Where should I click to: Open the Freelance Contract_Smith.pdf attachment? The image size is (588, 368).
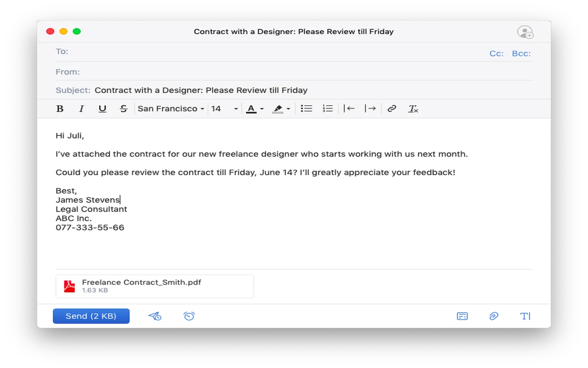pyautogui.click(x=155, y=286)
